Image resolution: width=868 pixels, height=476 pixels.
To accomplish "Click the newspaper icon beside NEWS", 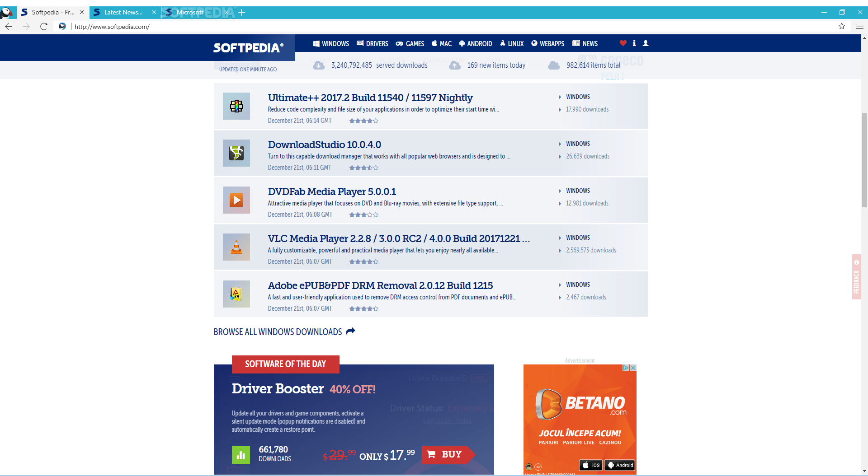I will tap(576, 43).
